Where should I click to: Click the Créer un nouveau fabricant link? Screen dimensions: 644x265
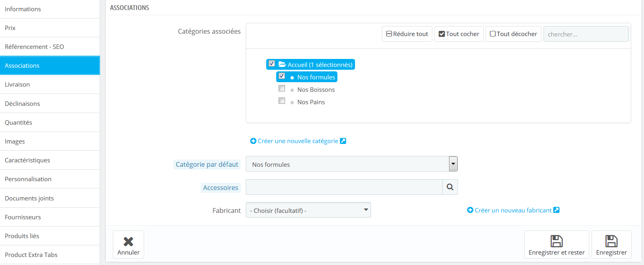[514, 210]
